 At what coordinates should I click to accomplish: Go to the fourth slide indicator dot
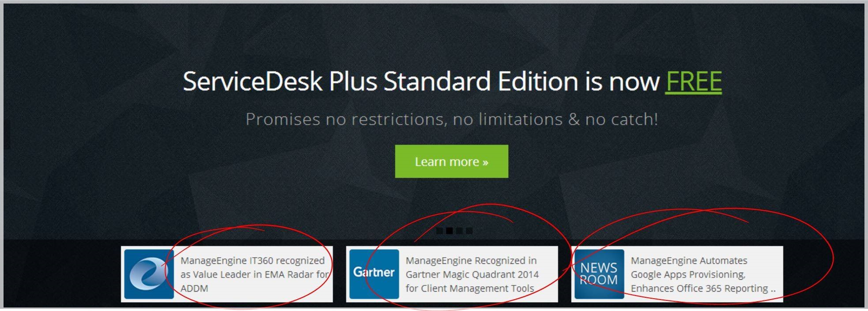(469, 231)
